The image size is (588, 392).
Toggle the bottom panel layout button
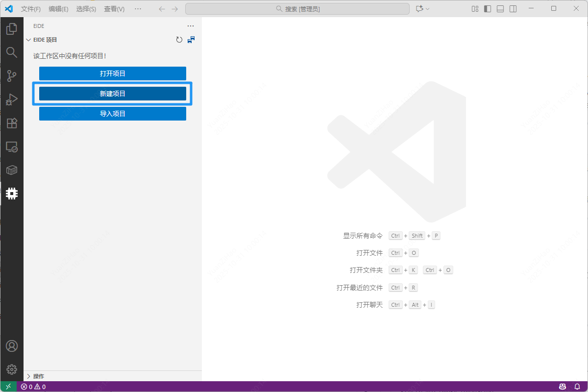[500, 9]
